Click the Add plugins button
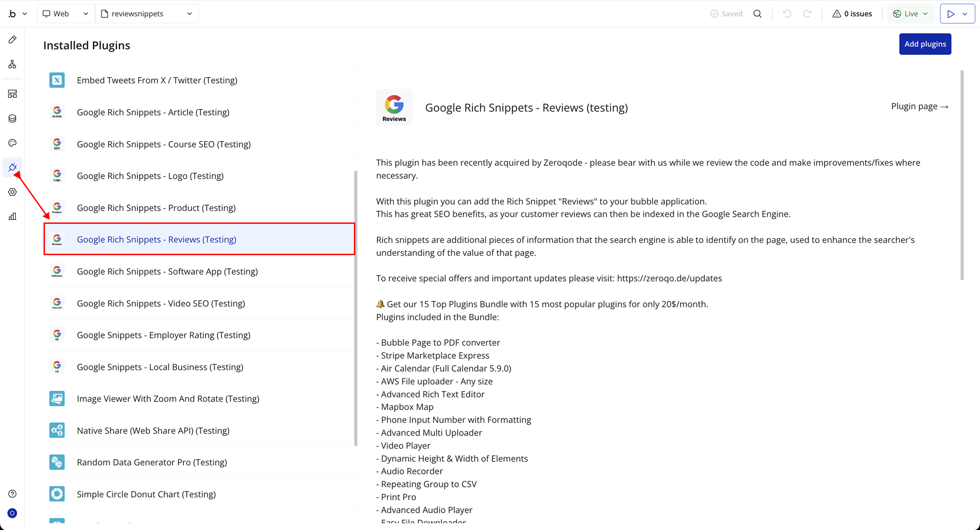Screen dimensions: 980x530 click(x=925, y=44)
